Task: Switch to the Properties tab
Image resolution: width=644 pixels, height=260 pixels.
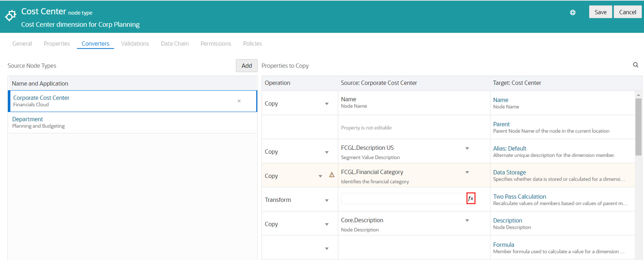Action: point(57,44)
